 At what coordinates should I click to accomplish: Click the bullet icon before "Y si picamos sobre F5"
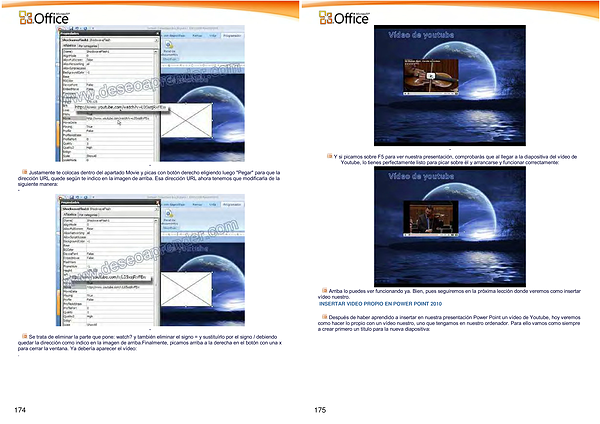pos(329,156)
